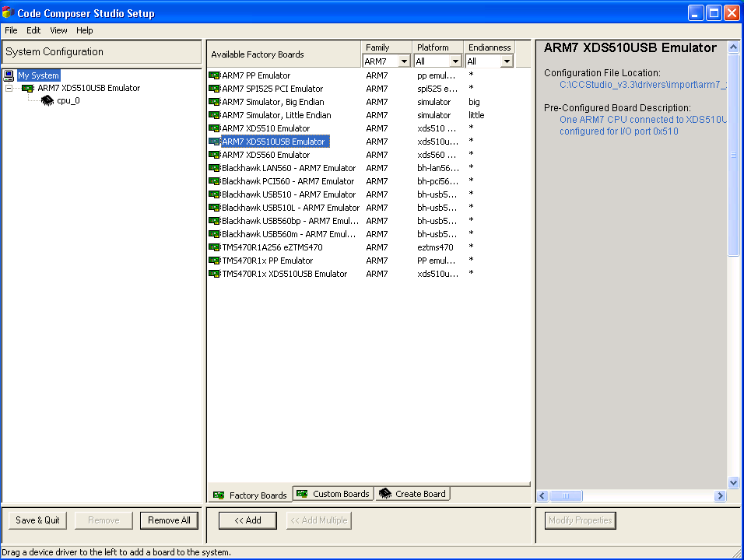
Task: Click the board icon of Blackhawk USB560bp - ARM7 Emulator
Action: coord(215,221)
